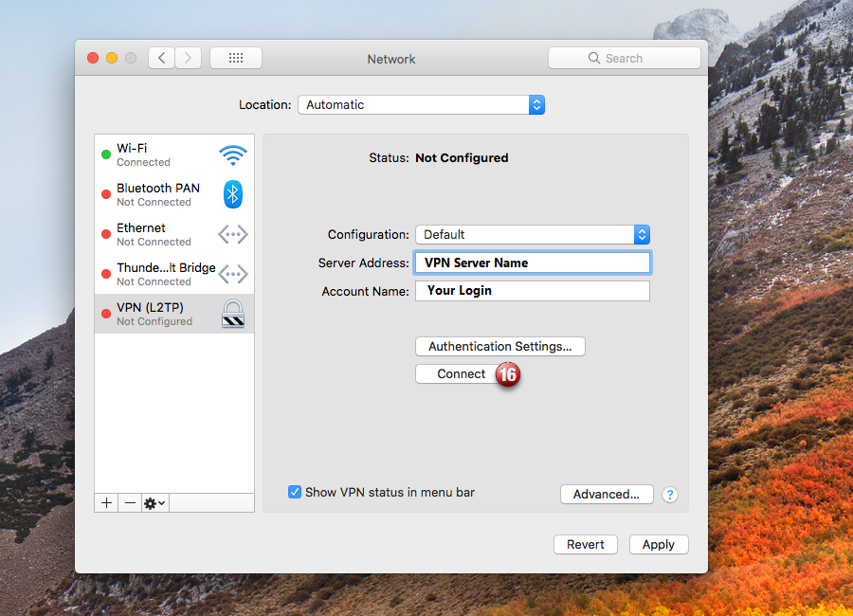Screen dimensions: 853x616
Task: Click 'Connected' under Wi-Fi
Action: point(144,162)
